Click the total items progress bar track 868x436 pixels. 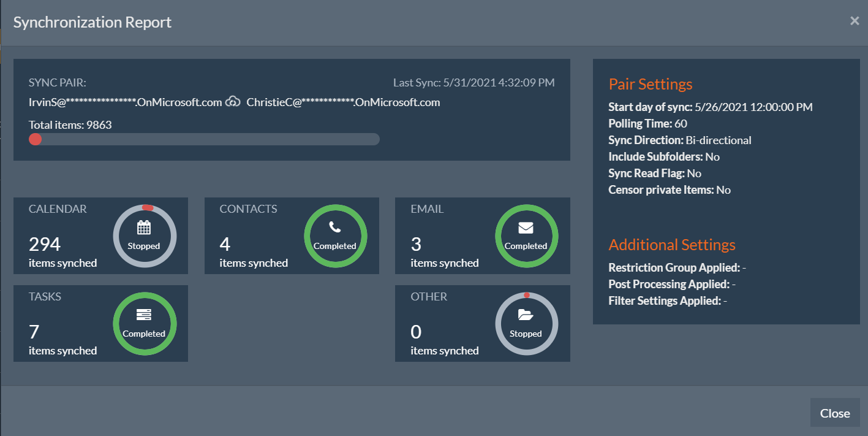point(204,139)
